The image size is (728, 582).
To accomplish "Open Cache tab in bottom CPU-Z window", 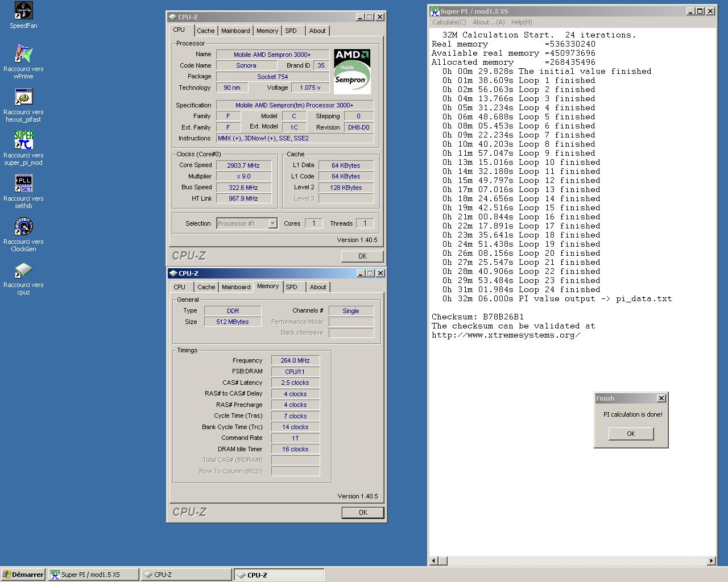I will pyautogui.click(x=206, y=287).
